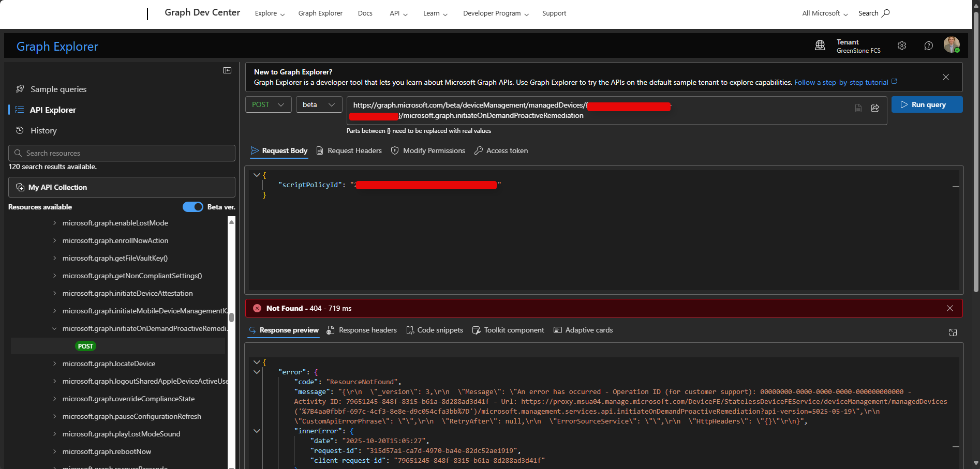980x469 pixels.
Task: Open the help question mark icon
Action: pos(929,46)
